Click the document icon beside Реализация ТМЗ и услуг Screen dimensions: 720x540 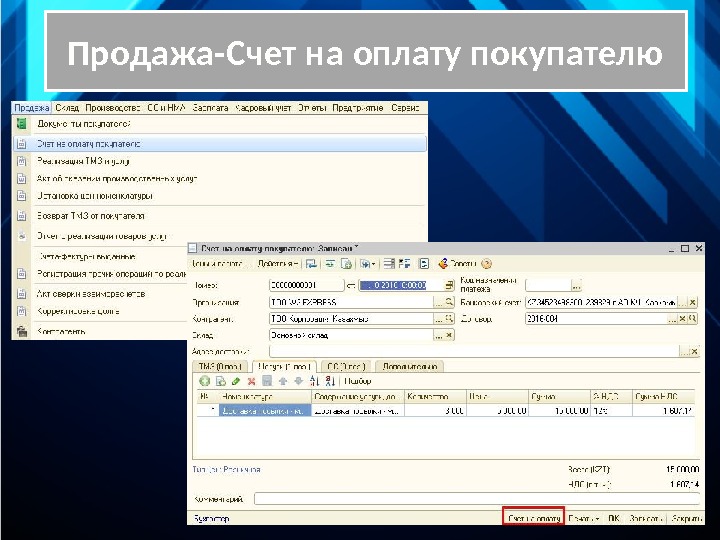point(22,161)
